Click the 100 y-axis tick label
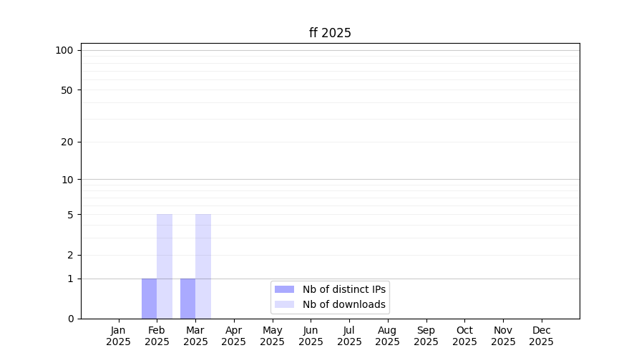This screenshot has height=358, width=644. (64, 50)
